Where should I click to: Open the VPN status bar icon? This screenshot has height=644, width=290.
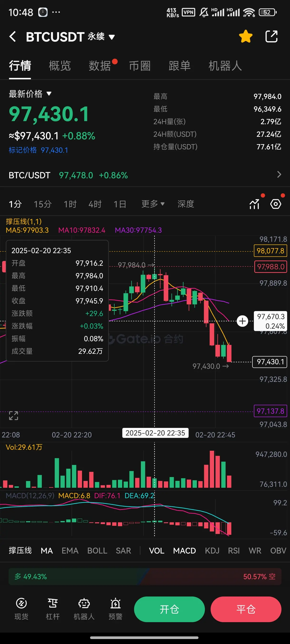tap(188, 12)
